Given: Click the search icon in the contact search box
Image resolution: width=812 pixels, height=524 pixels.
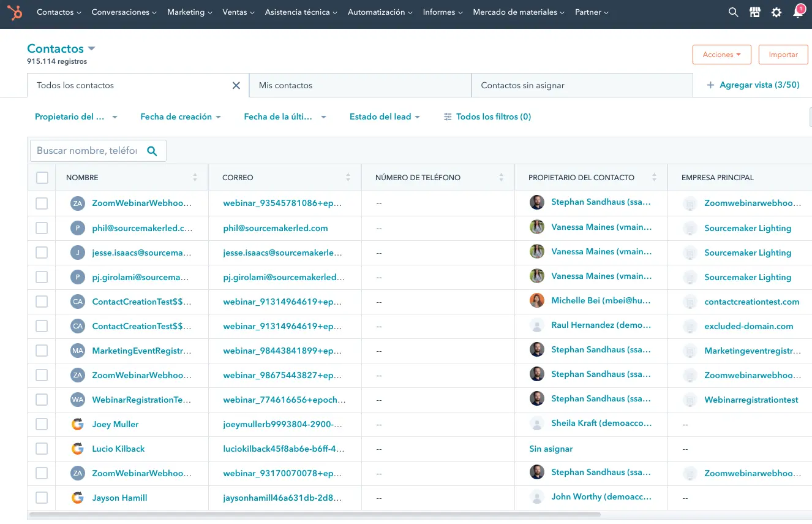Looking at the screenshot, I should click(152, 151).
